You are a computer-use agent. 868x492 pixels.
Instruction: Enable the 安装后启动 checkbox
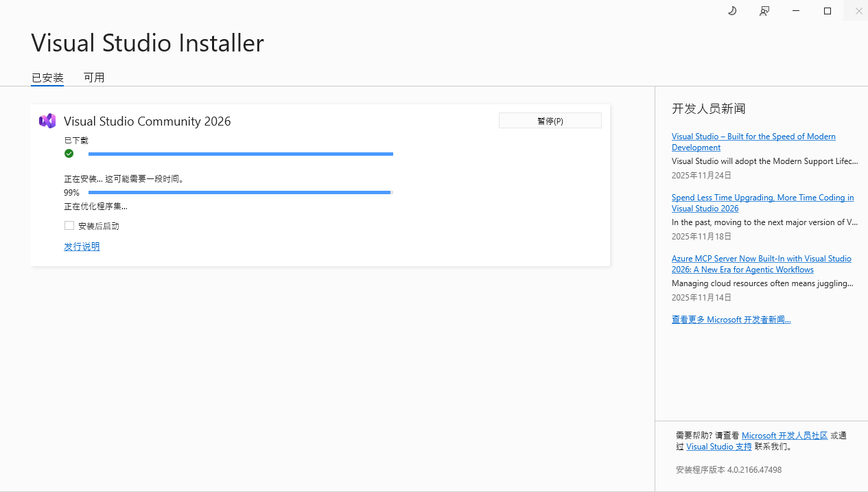click(69, 226)
